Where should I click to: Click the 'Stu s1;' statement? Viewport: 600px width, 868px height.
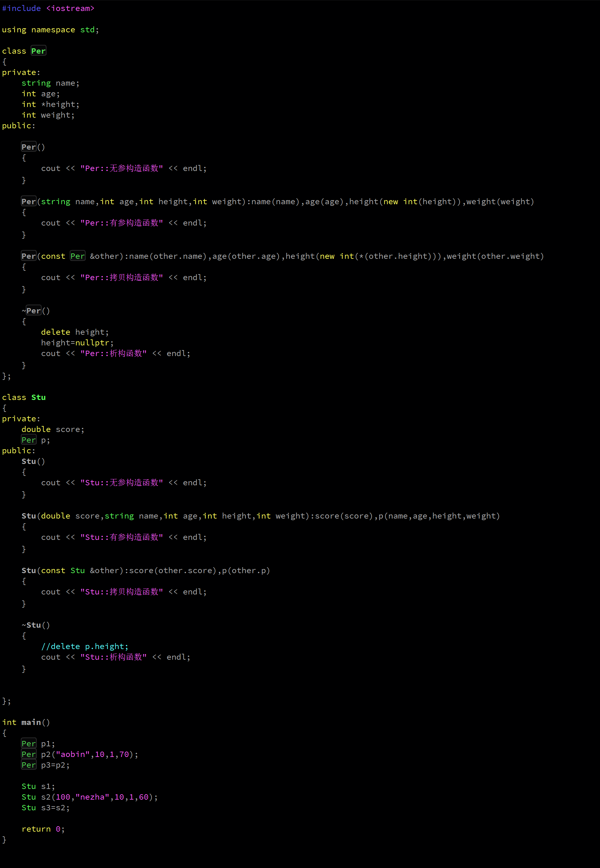pos(38,786)
